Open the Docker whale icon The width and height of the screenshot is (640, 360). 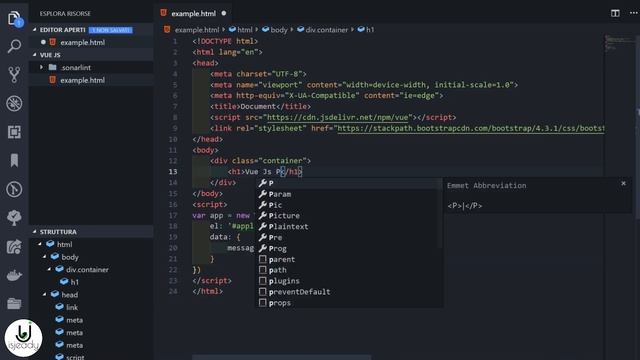pyautogui.click(x=14, y=275)
